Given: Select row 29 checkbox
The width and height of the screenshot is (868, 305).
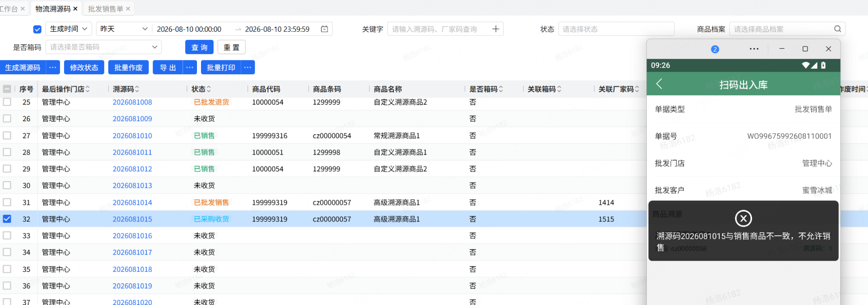Looking at the screenshot, I should tap(7, 169).
